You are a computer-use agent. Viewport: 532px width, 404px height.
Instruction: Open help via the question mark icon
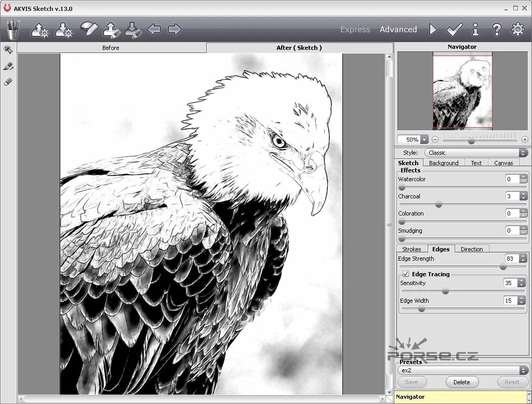497,30
